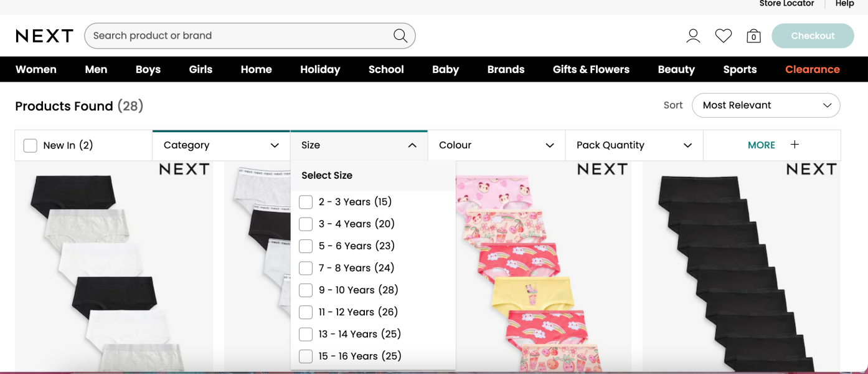Open the all-black briefs pack product
Image resolution: width=868 pixels, height=374 pixels.
tap(742, 268)
